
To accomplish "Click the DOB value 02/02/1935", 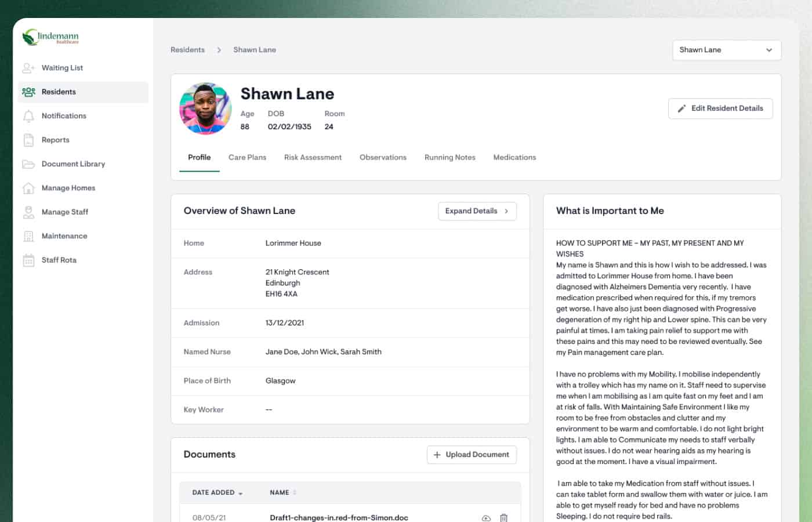I will (289, 126).
